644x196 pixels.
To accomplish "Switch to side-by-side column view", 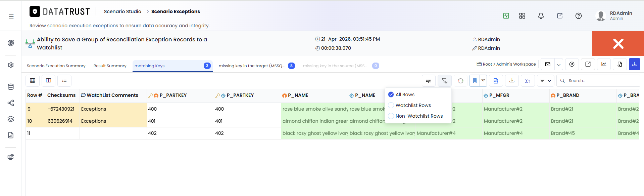I will 48,80.
